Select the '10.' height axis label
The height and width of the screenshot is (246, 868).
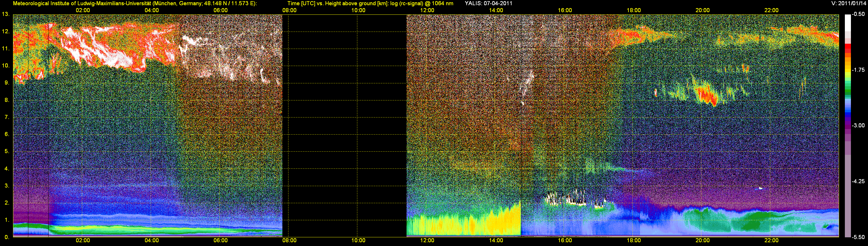[x=5, y=66]
